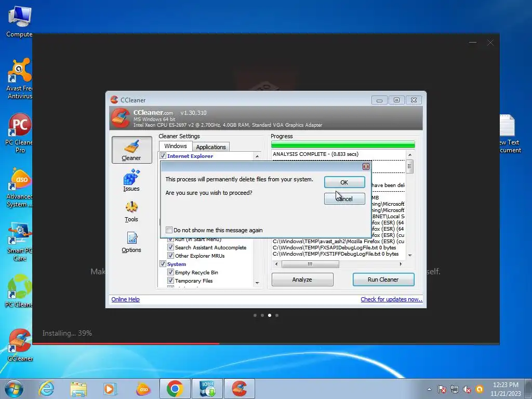532x399 pixels.
Task: Click the network tray icon
Action: [455, 389]
